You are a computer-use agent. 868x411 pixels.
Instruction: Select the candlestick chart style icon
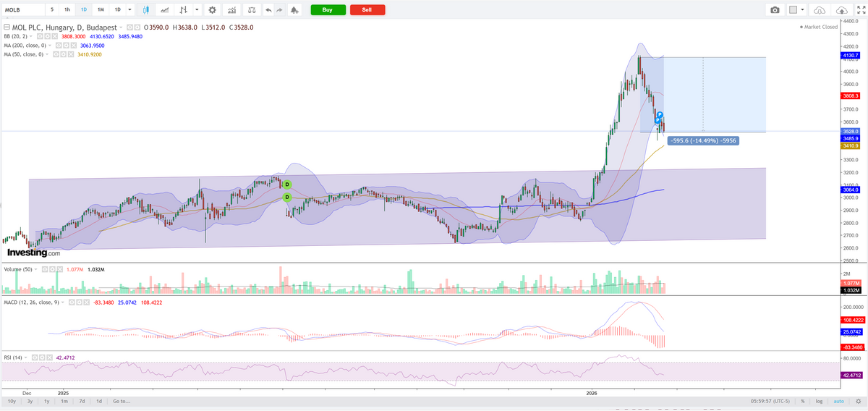click(147, 10)
